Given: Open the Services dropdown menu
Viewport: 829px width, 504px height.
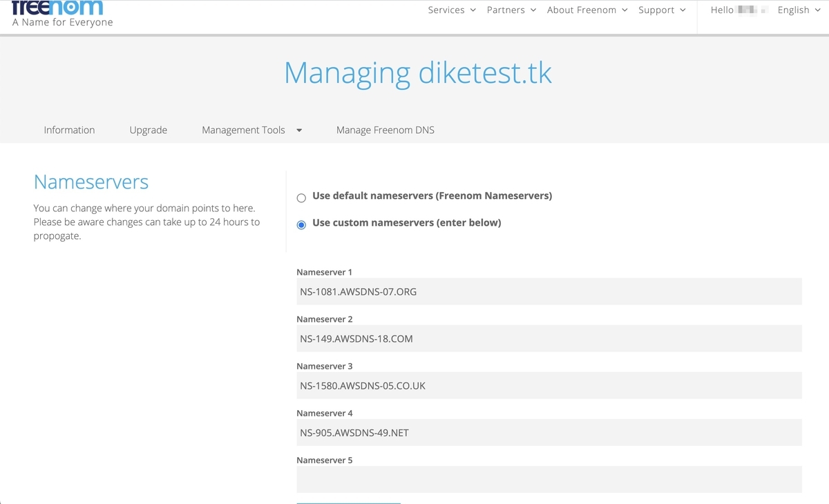Looking at the screenshot, I should (452, 10).
